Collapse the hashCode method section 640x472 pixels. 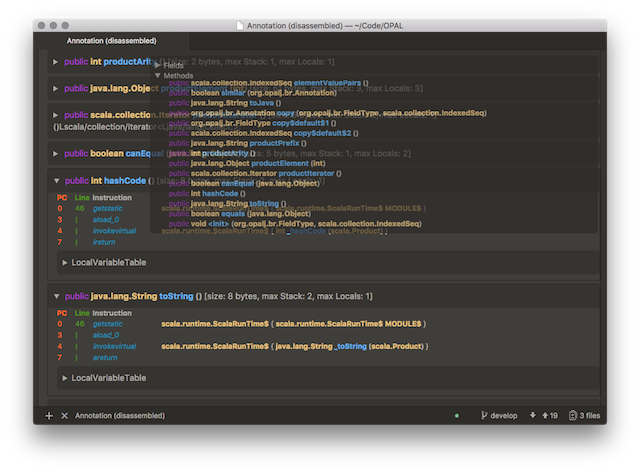point(56,181)
